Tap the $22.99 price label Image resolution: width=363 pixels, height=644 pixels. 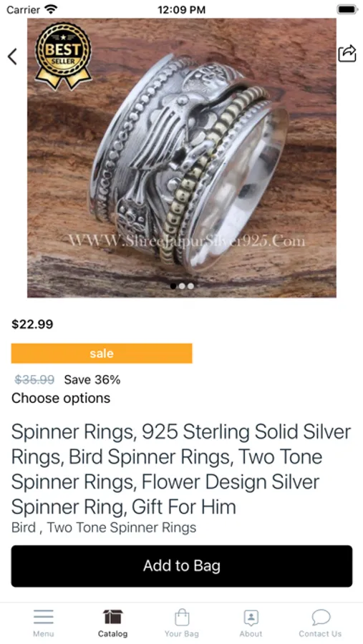(x=32, y=324)
